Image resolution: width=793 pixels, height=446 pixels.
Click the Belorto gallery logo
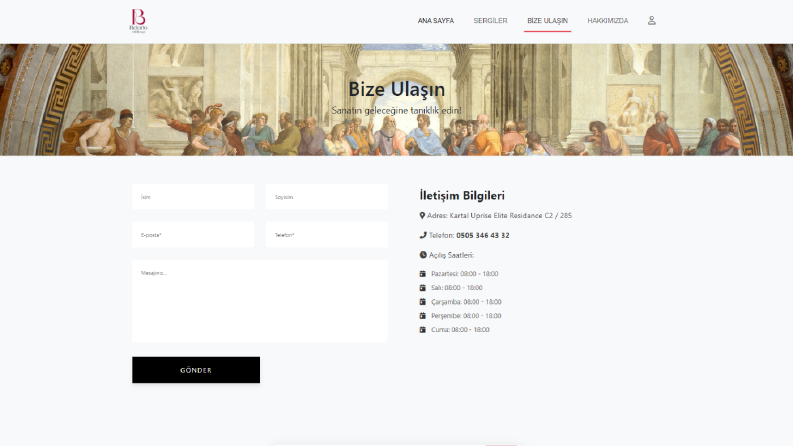138,21
